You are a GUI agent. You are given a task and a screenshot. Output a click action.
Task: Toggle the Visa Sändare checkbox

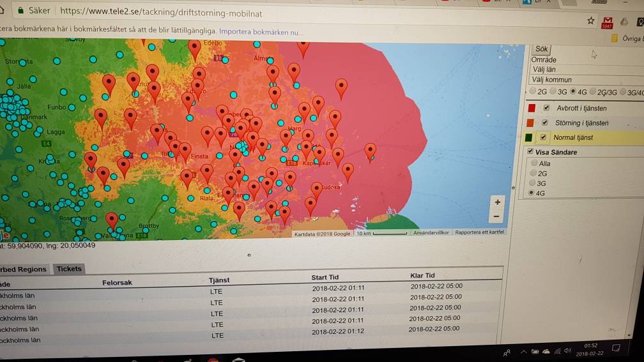coord(530,151)
